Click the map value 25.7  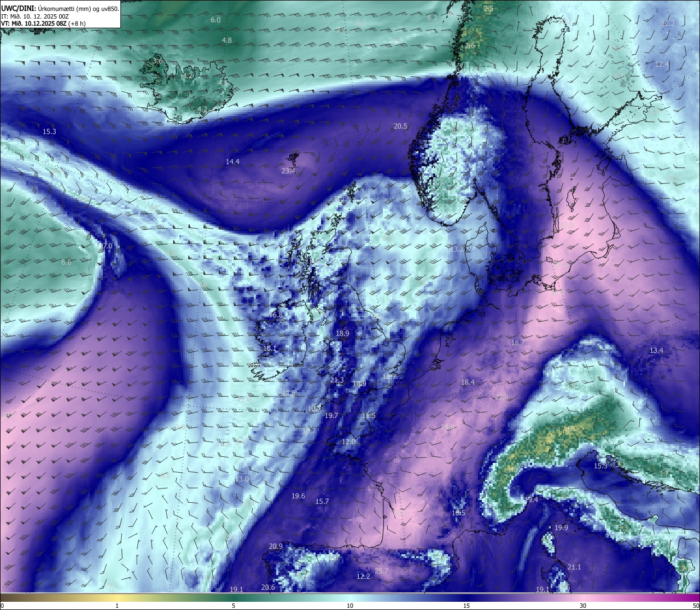point(381,571)
